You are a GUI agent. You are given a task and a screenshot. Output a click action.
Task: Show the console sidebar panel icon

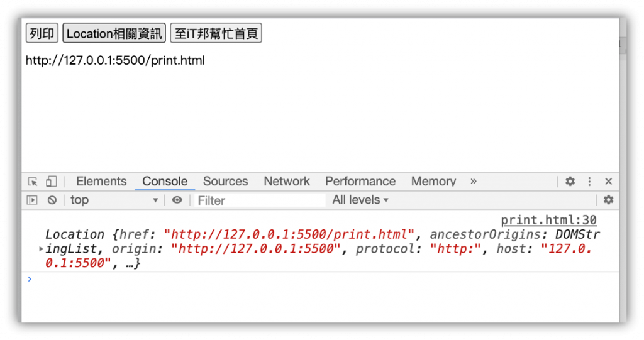pos(31,200)
